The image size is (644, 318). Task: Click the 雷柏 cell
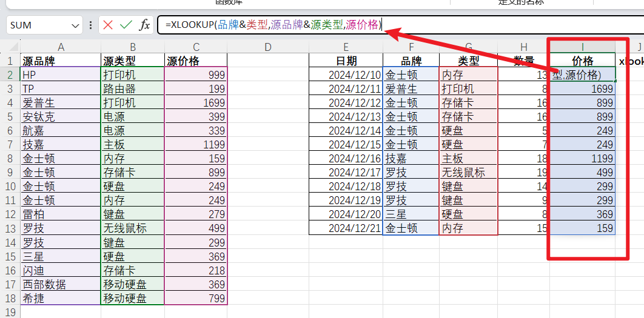(x=61, y=214)
